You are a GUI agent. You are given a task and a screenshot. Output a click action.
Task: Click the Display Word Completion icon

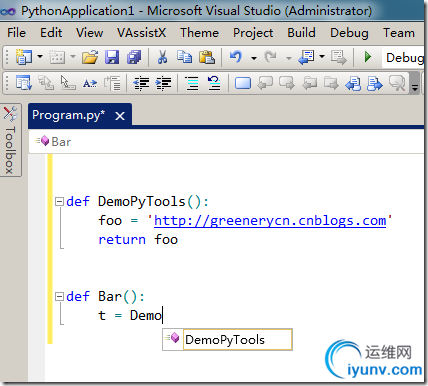pyautogui.click(x=90, y=83)
